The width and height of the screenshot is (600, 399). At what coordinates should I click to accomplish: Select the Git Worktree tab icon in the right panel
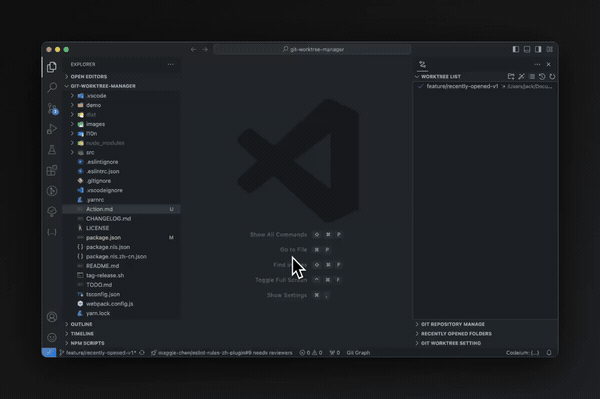(422, 64)
